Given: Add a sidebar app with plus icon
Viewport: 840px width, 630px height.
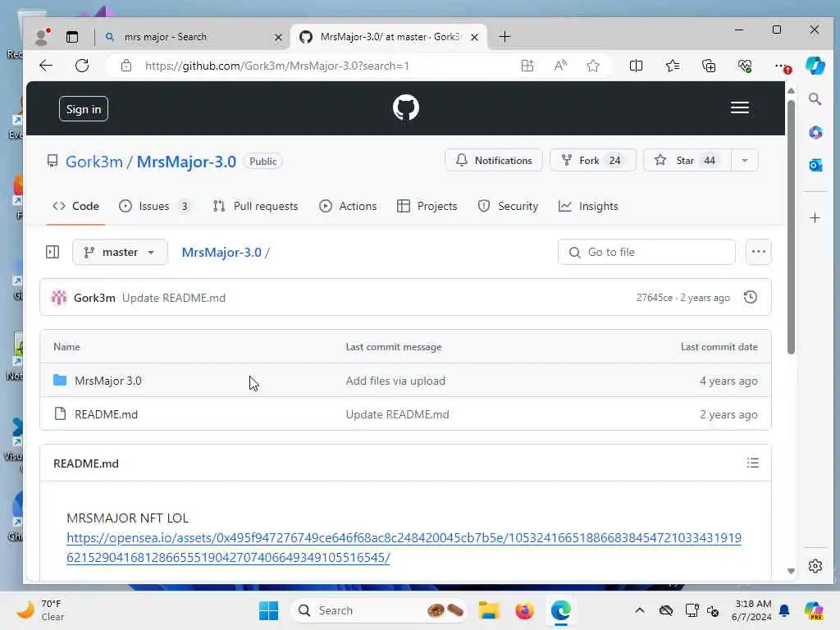Looking at the screenshot, I should tap(815, 217).
